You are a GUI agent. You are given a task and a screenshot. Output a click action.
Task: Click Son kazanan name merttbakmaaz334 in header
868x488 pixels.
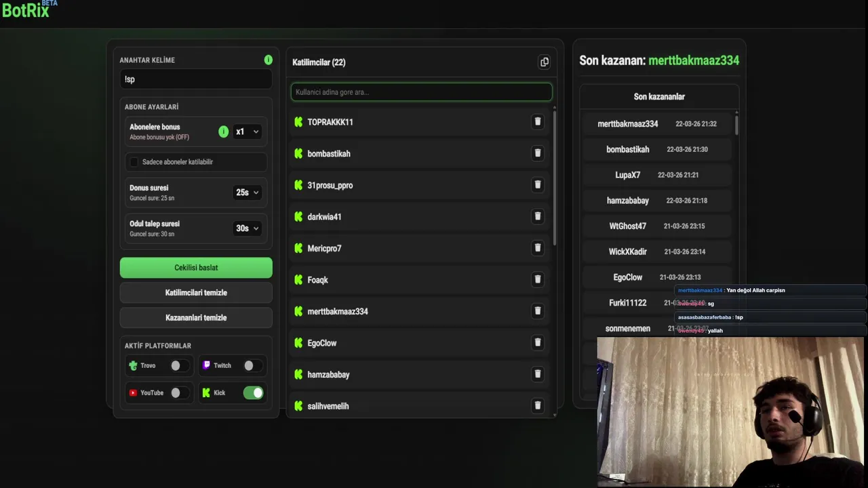pos(694,60)
